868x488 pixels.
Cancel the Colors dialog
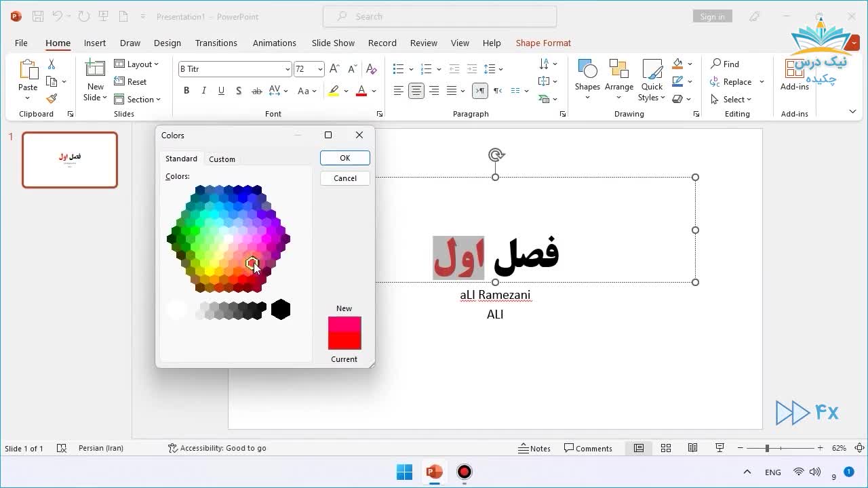click(344, 178)
